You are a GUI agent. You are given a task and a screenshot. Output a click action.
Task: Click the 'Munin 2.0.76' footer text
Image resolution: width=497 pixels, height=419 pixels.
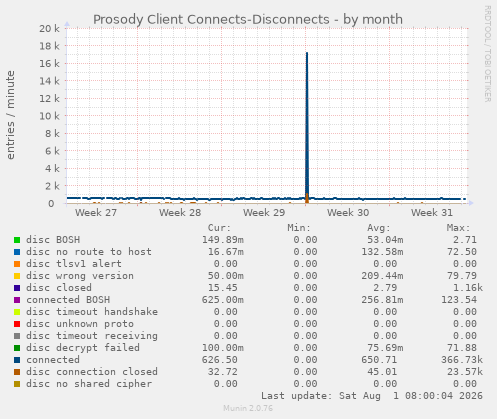click(248, 408)
